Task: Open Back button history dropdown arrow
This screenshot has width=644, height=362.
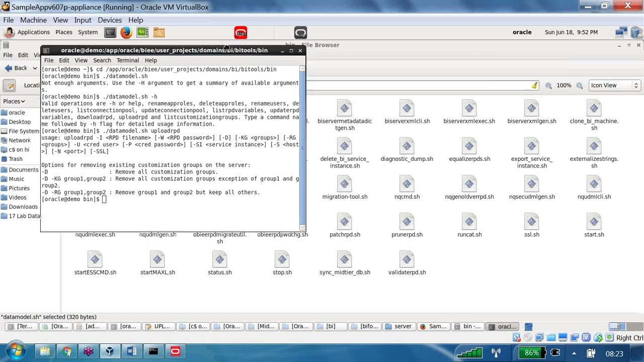Action: tap(35, 68)
